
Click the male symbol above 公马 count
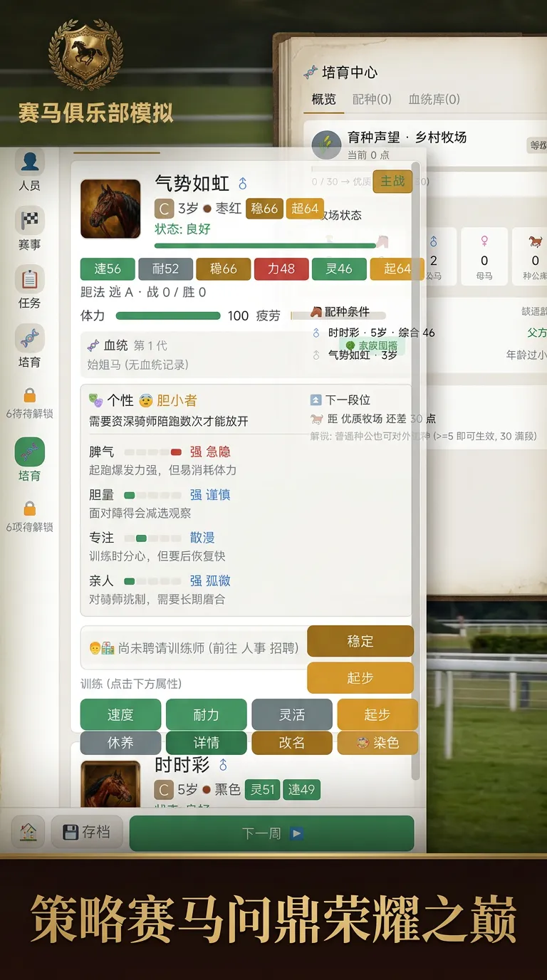point(433,241)
